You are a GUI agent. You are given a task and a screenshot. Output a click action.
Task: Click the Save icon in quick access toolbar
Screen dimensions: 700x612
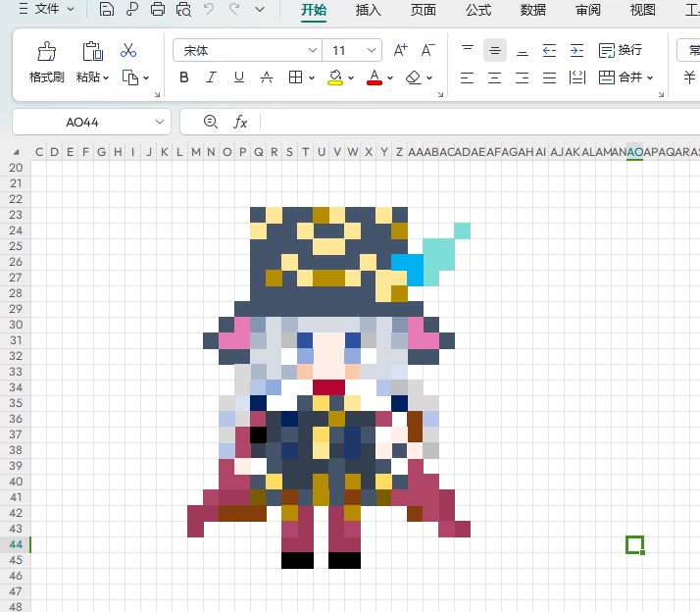106,9
